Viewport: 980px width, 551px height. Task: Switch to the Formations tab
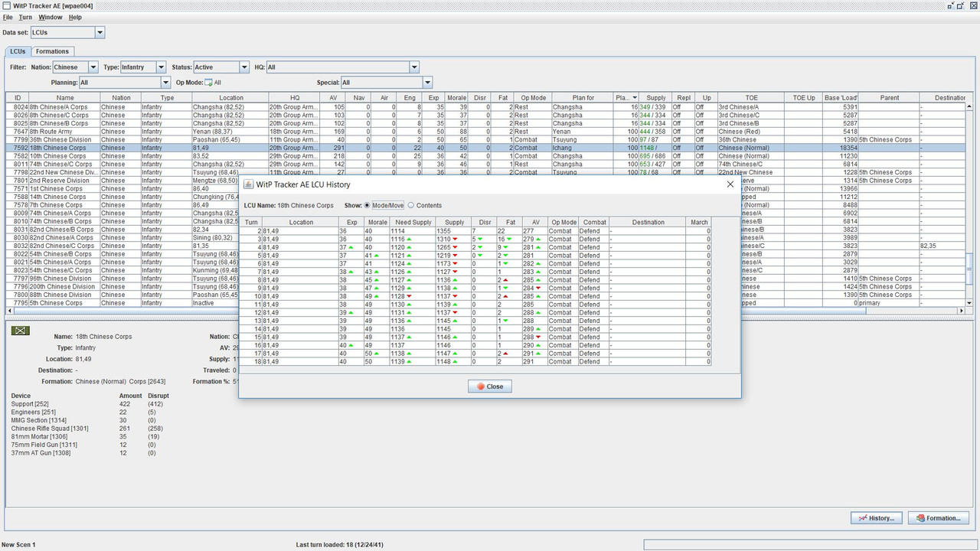[52, 51]
